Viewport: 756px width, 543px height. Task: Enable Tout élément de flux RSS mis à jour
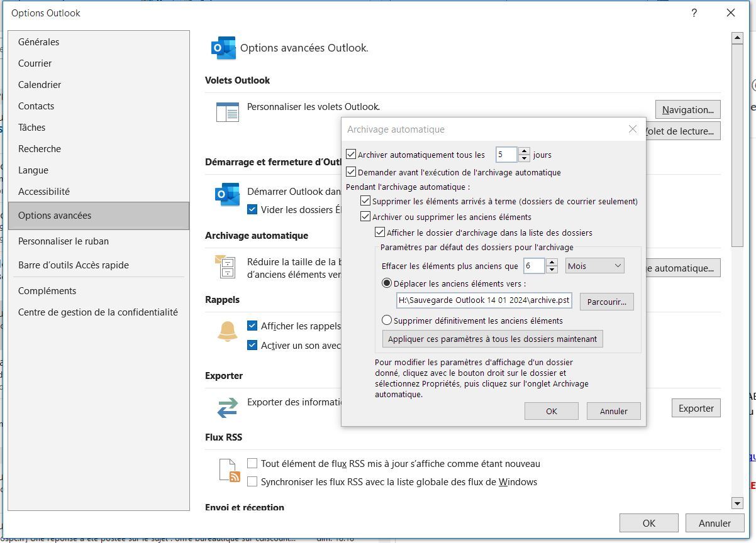tap(252, 463)
